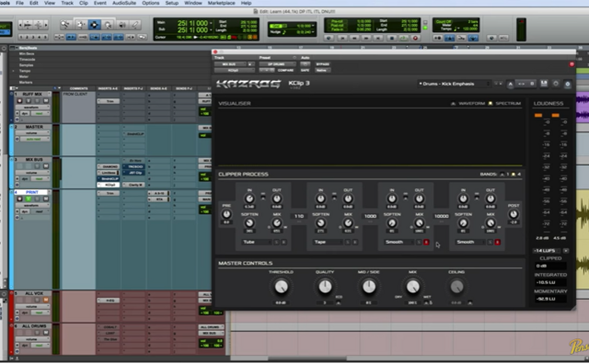The image size is (589, 364).
Task: Toggle red bypass on third Smooth band
Action: [426, 243]
